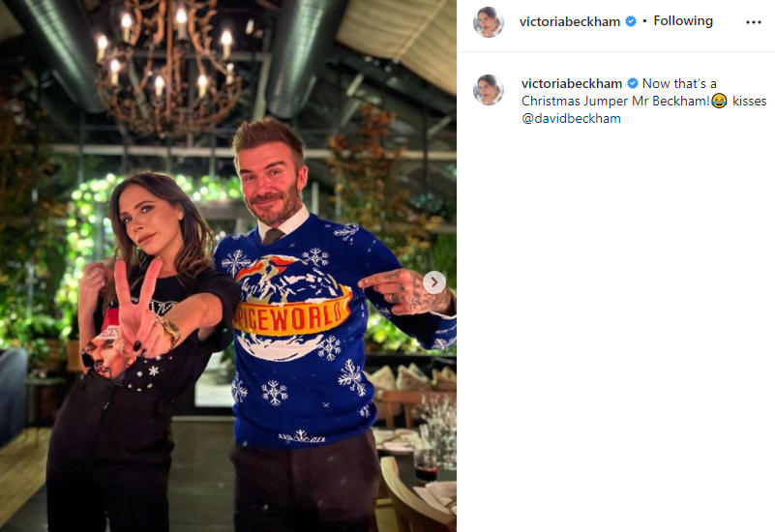Click the verified badge in the caption

coord(633,83)
